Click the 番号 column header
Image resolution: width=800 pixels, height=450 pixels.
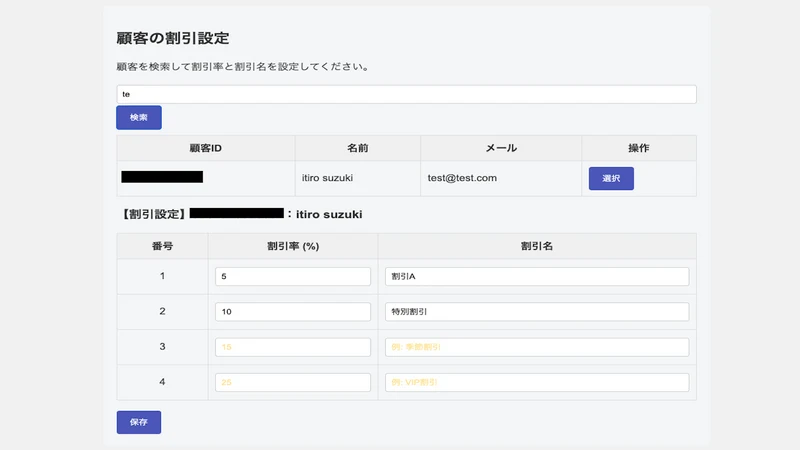162,246
